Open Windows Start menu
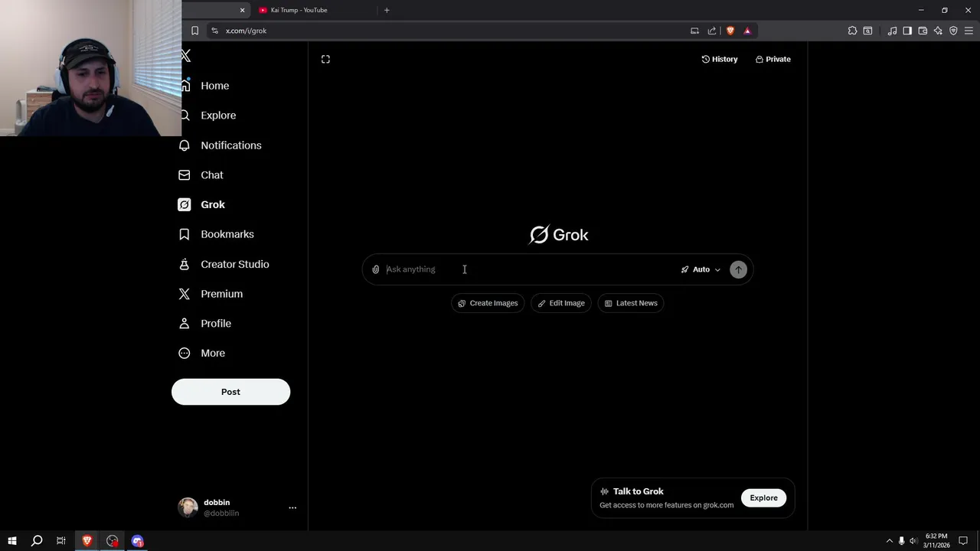 [11, 541]
